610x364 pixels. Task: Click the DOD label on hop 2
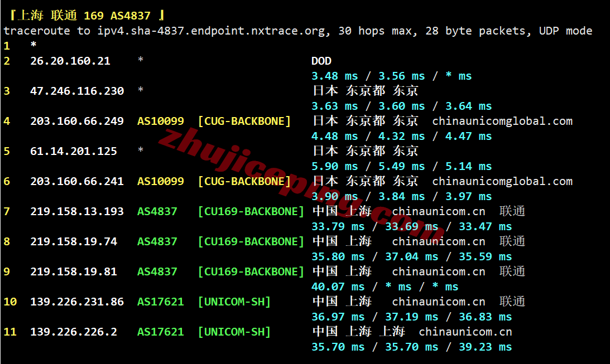[321, 61]
